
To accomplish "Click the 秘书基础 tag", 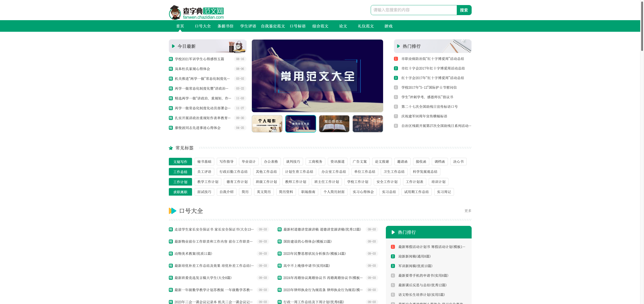I will click(x=204, y=162).
